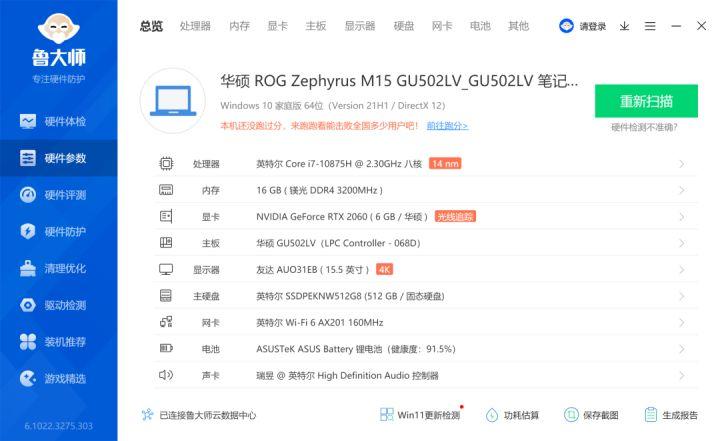The image size is (720, 441).
Task: Switch to 处理器 tab
Action: click(195, 26)
